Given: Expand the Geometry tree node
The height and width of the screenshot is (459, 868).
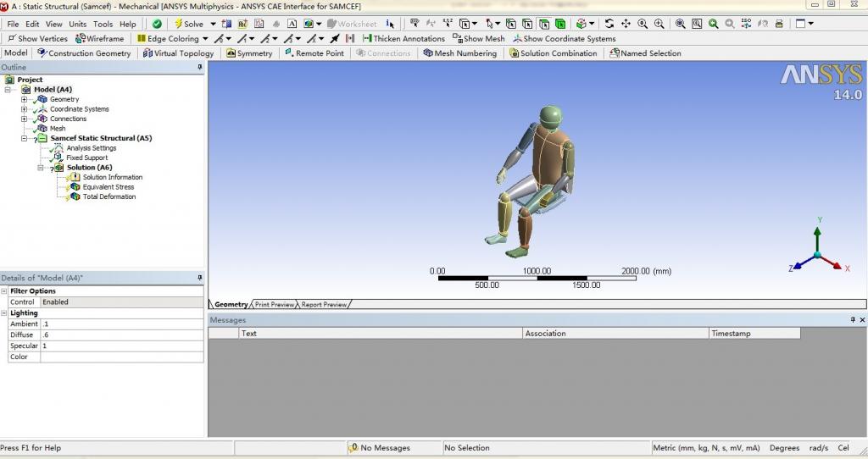Looking at the screenshot, I should 25,99.
